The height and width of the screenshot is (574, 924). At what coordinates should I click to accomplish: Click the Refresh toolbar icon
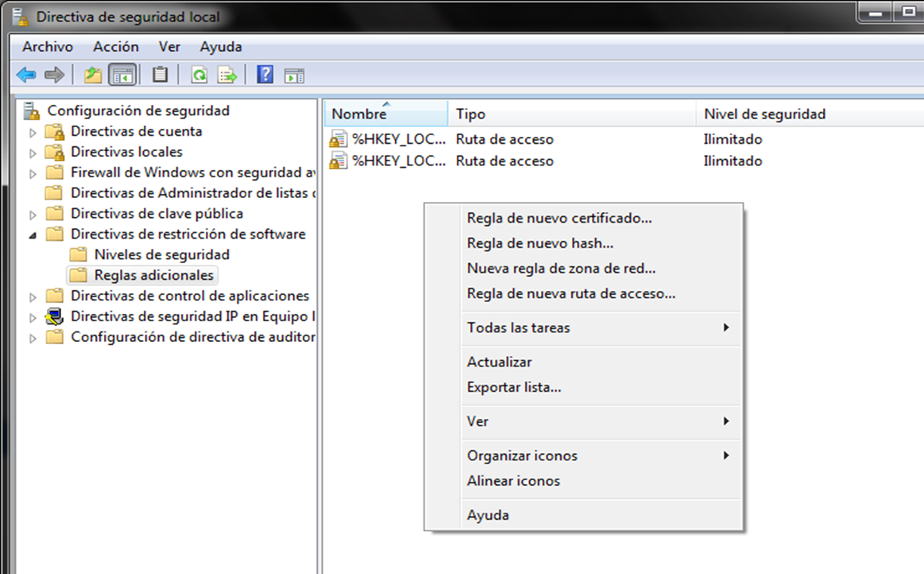point(199,75)
